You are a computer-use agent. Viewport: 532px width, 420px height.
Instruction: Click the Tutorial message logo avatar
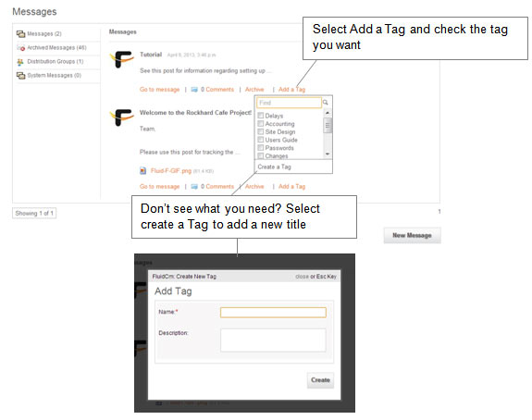coord(121,59)
